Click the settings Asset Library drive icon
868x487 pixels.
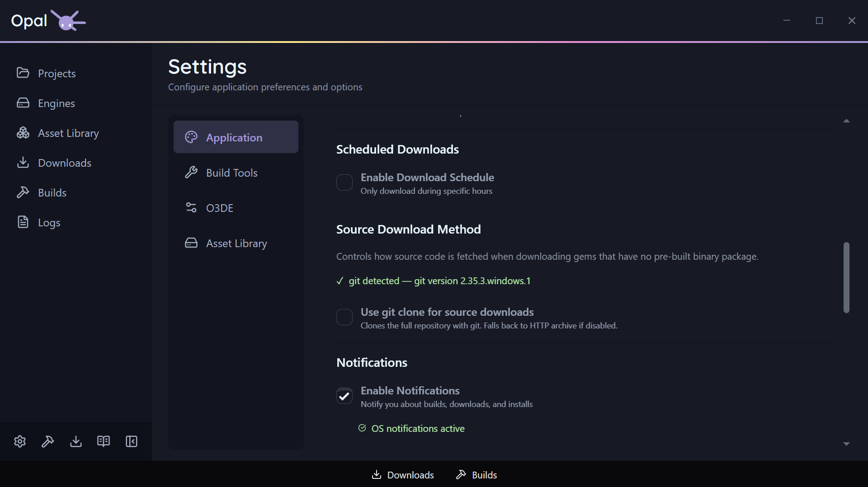tap(191, 243)
